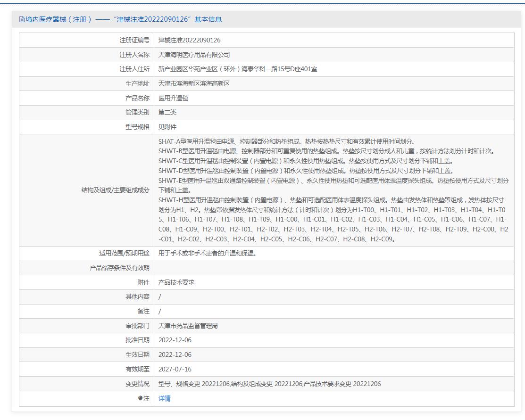Select the heading text 境内医疗器械（注册）基本信息
This screenshot has width=525, height=420.
point(123,19)
